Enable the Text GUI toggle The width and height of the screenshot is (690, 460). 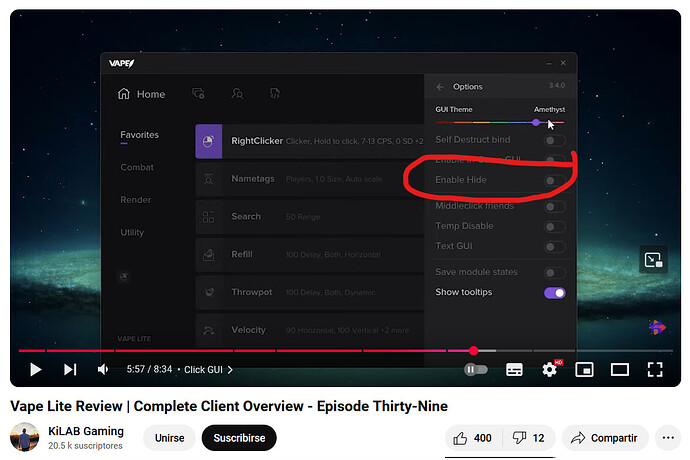click(554, 246)
